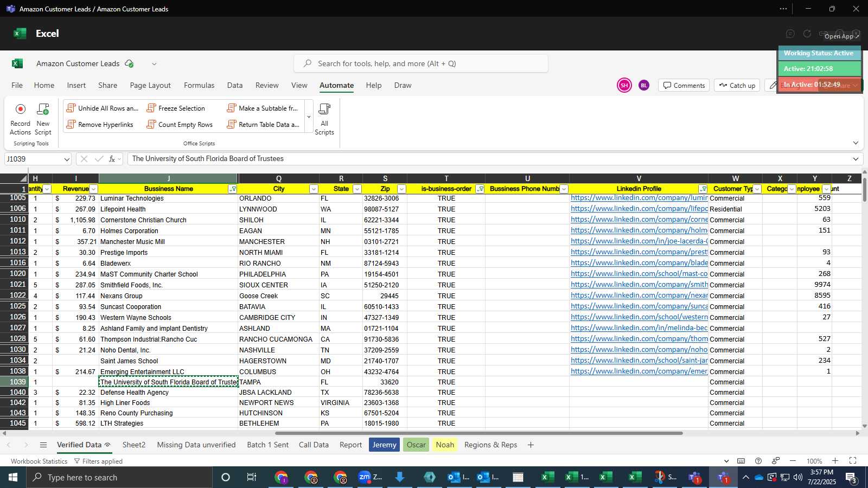The width and height of the screenshot is (868, 488).
Task: Open Task View on the taskbar
Action: pos(251,477)
